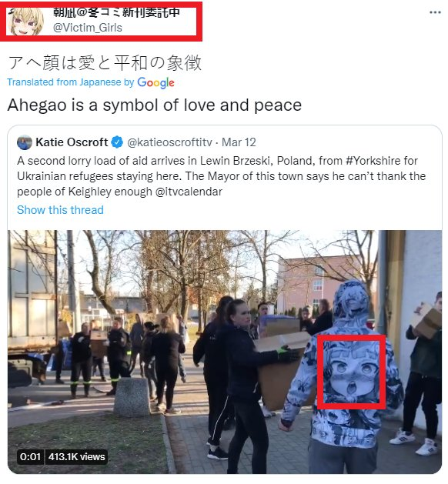Screen dimensions: 448x484
Task: Click Translated from Japanese by link
Action: [70, 82]
